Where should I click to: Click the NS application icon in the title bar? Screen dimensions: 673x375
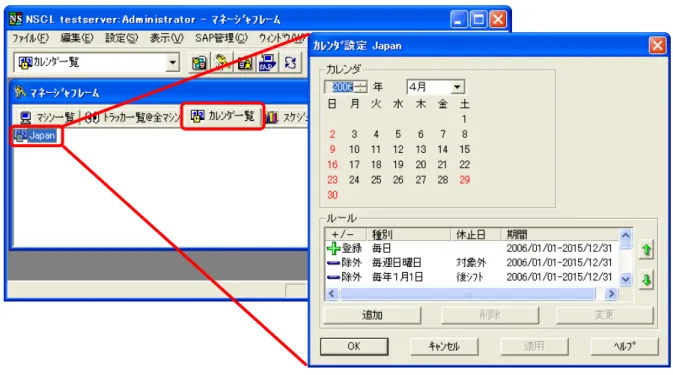(16, 19)
